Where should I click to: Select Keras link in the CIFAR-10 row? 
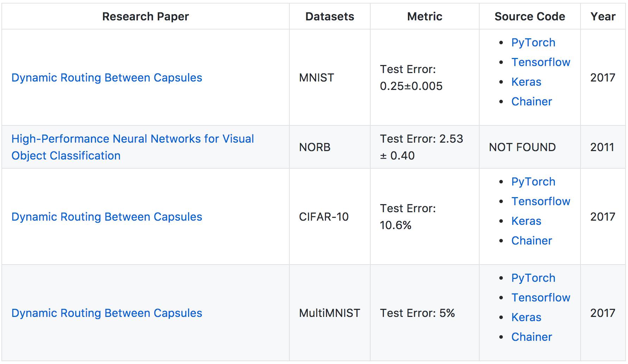tap(526, 221)
